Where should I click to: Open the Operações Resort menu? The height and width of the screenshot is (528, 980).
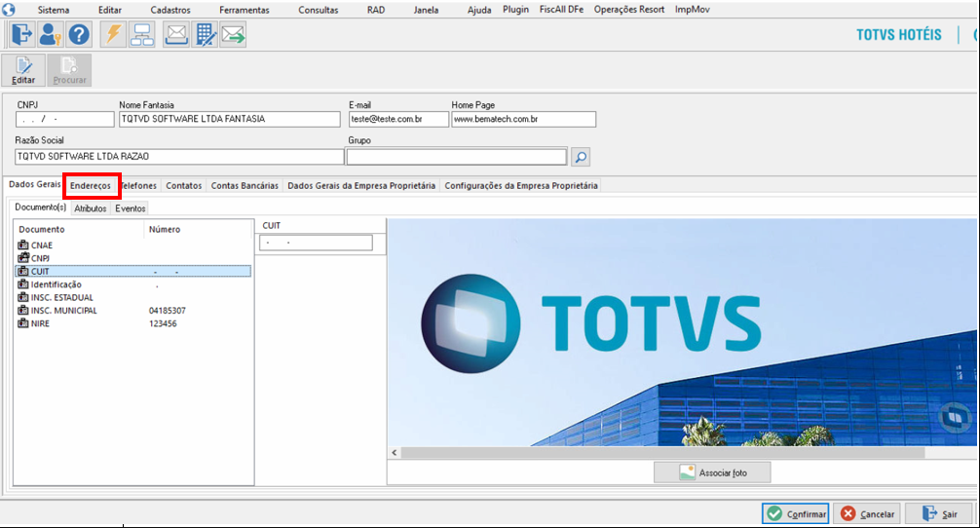pyautogui.click(x=628, y=10)
